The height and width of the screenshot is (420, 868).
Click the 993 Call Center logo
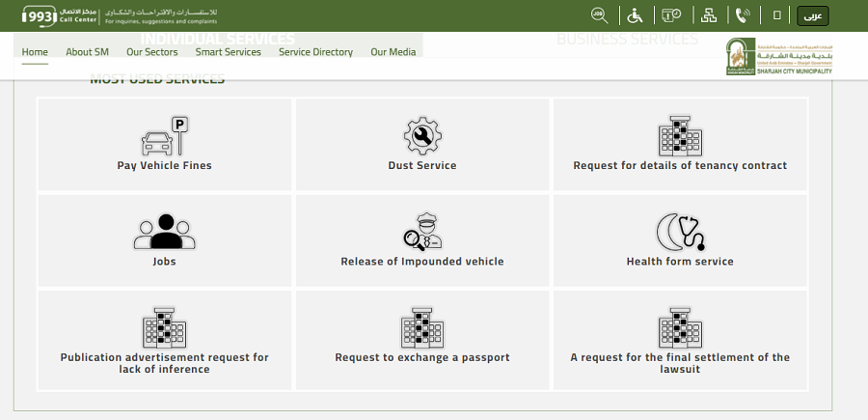[60, 15]
